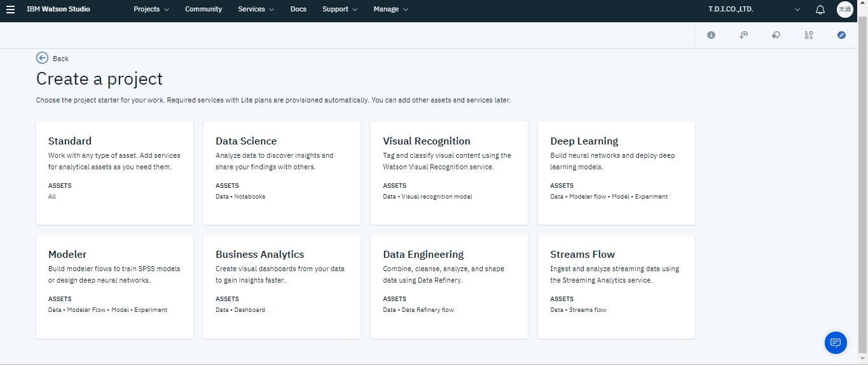The image size is (868, 366).
Task: Click the user avatar icon
Action: [x=844, y=10]
